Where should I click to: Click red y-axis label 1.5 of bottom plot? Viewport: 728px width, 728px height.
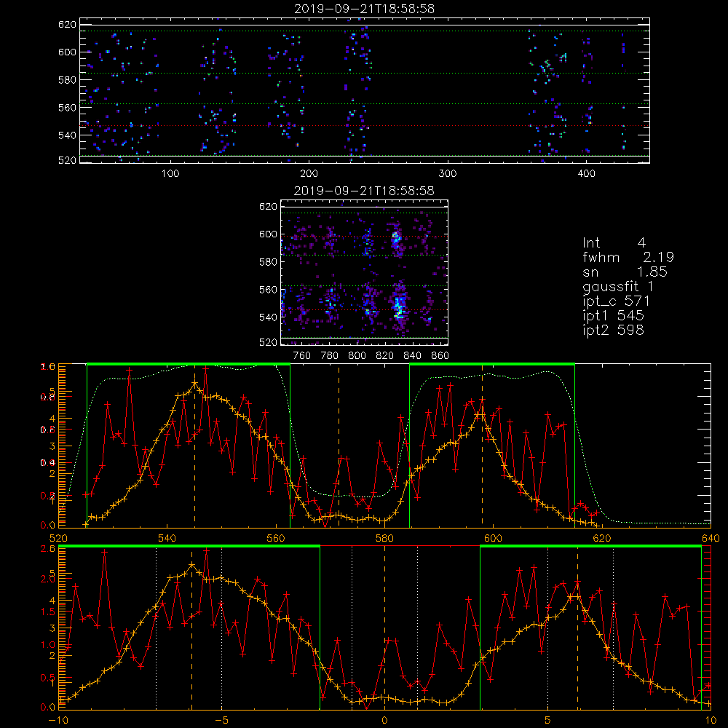pyautogui.click(x=48, y=612)
